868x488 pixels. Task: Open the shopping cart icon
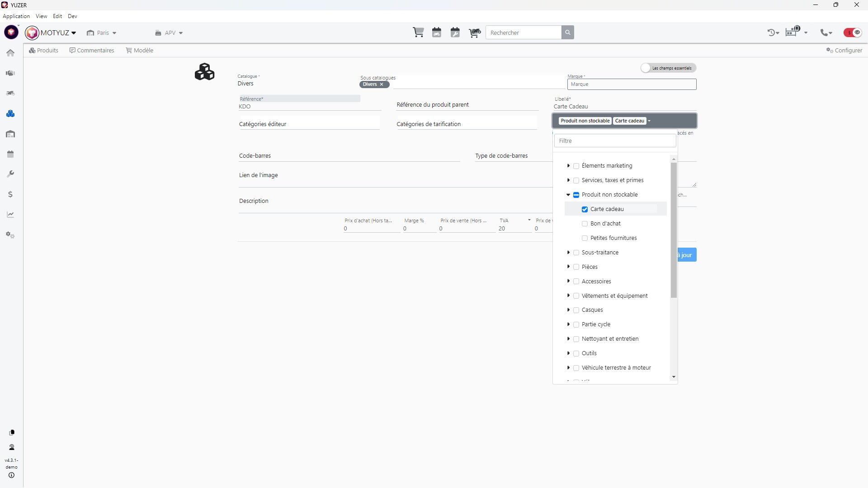point(418,33)
